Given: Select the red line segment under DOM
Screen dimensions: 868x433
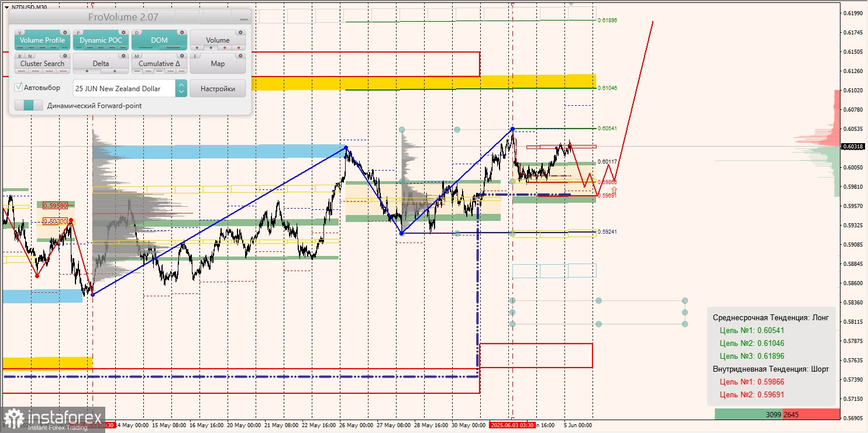Looking at the screenshot, I should pos(173,47).
